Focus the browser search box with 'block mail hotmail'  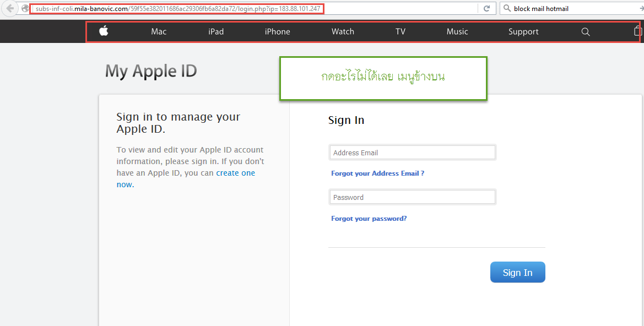tap(573, 8)
